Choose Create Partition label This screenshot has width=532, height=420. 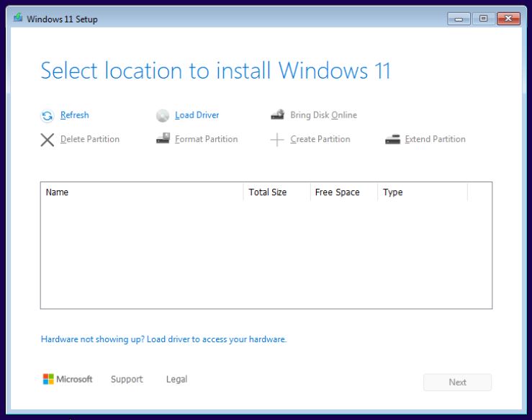click(320, 139)
